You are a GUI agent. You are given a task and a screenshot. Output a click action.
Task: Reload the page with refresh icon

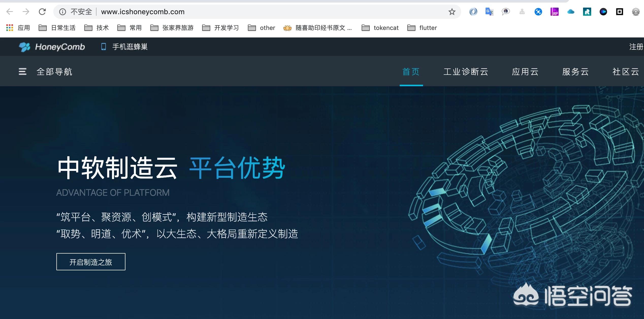click(x=42, y=12)
